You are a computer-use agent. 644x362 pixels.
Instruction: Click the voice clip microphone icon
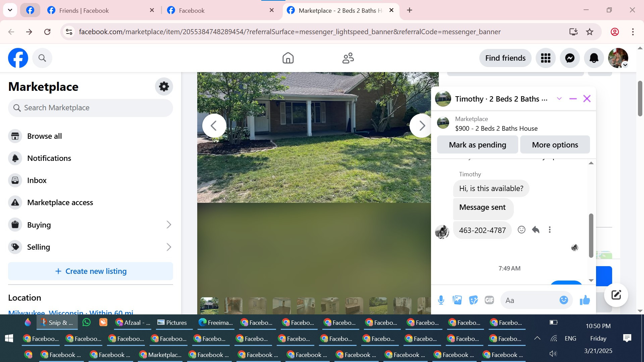[441, 300]
